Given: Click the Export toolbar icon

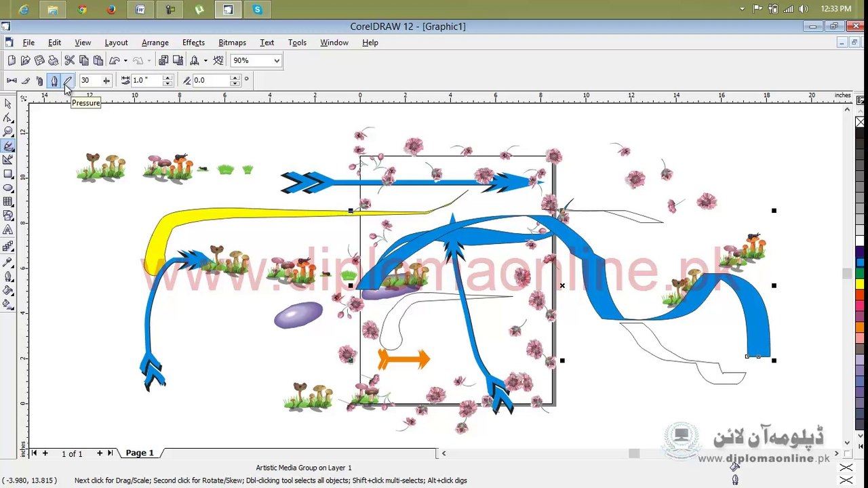Looking at the screenshot, I should (178, 60).
